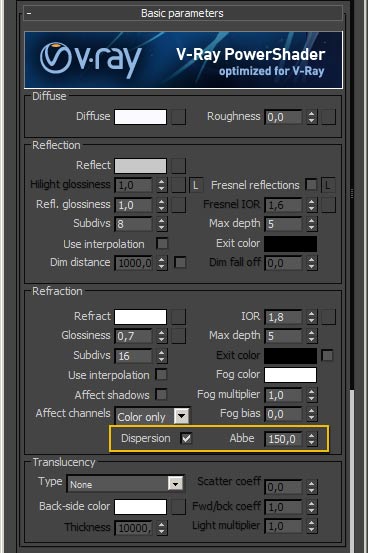The width and height of the screenshot is (368, 553).
Task: Click the Roughness spinner arrows
Action: [x=311, y=117]
